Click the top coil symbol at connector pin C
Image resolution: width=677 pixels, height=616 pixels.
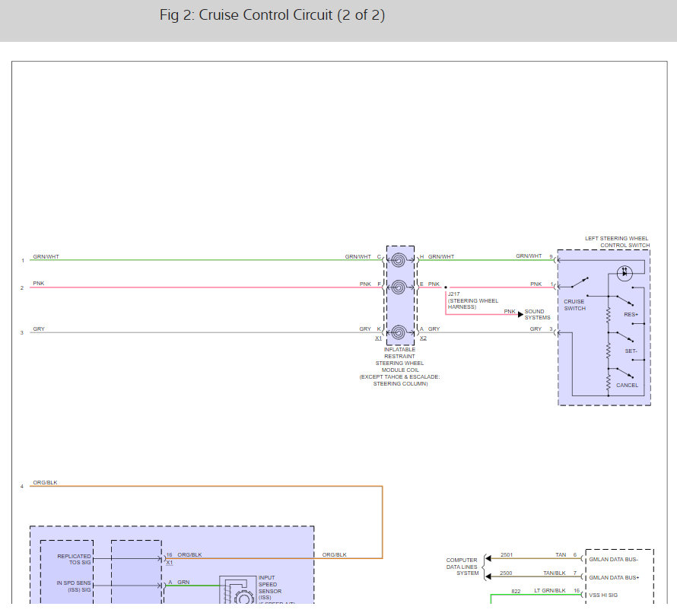coord(399,259)
